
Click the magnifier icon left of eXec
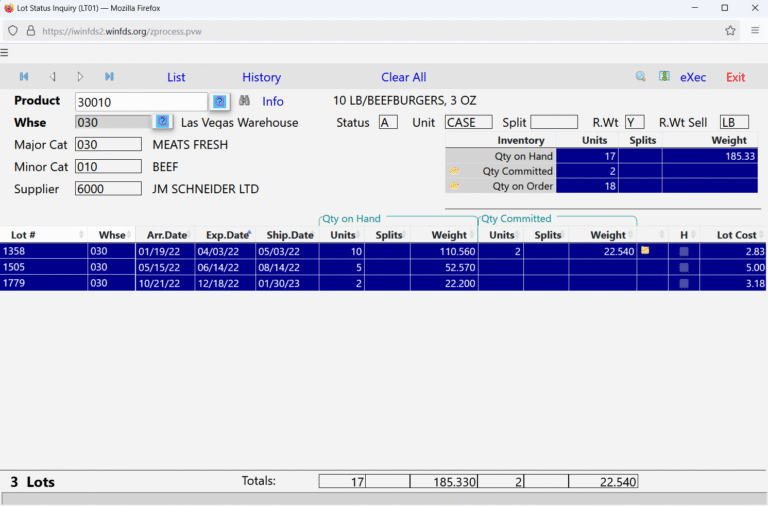pos(641,77)
